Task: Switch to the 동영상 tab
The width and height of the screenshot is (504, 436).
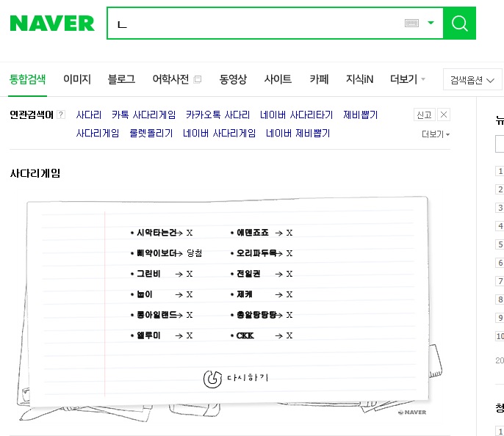Action: (x=233, y=79)
